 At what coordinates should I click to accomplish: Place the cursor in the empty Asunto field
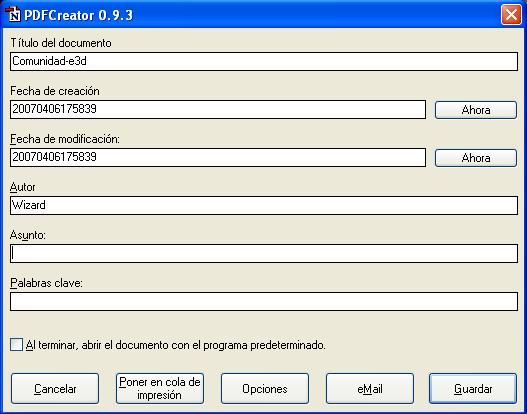[264, 253]
